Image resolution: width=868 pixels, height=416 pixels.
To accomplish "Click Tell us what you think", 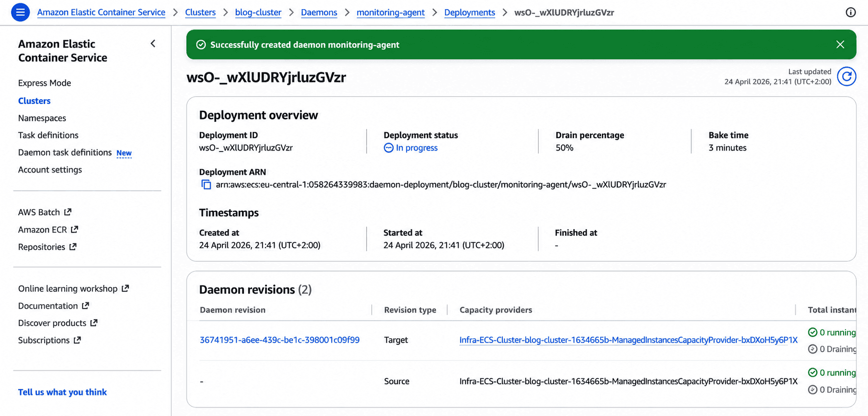I will (x=62, y=392).
